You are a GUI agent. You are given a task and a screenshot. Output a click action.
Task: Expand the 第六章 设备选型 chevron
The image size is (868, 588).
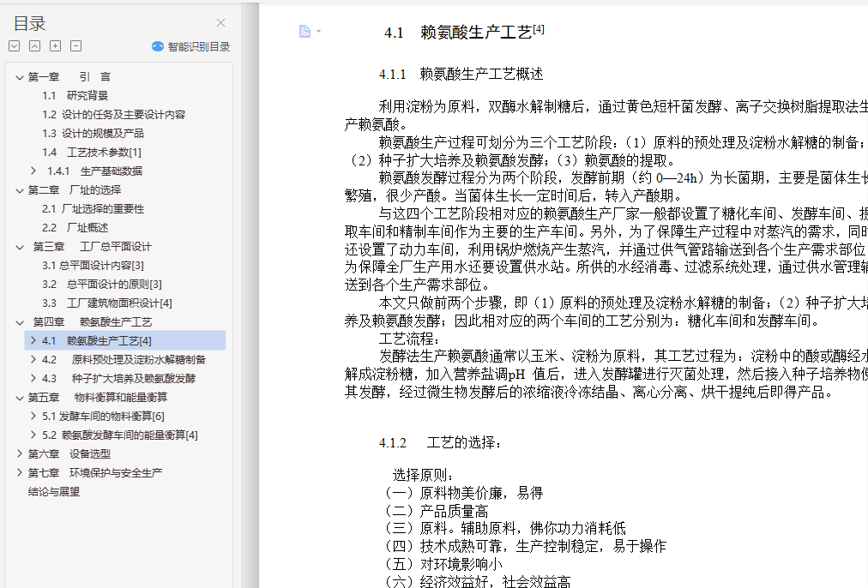coord(20,453)
